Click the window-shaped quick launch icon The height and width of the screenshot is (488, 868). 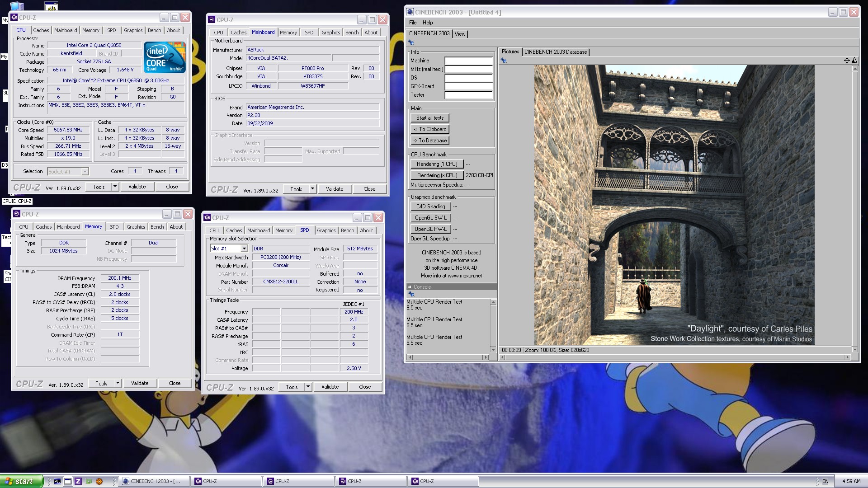coord(68,481)
